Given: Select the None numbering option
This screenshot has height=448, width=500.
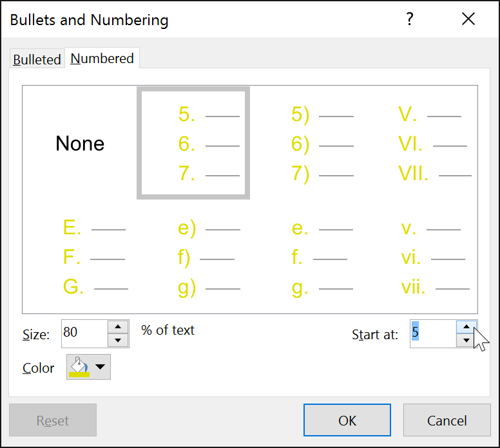Looking at the screenshot, I should tap(80, 144).
